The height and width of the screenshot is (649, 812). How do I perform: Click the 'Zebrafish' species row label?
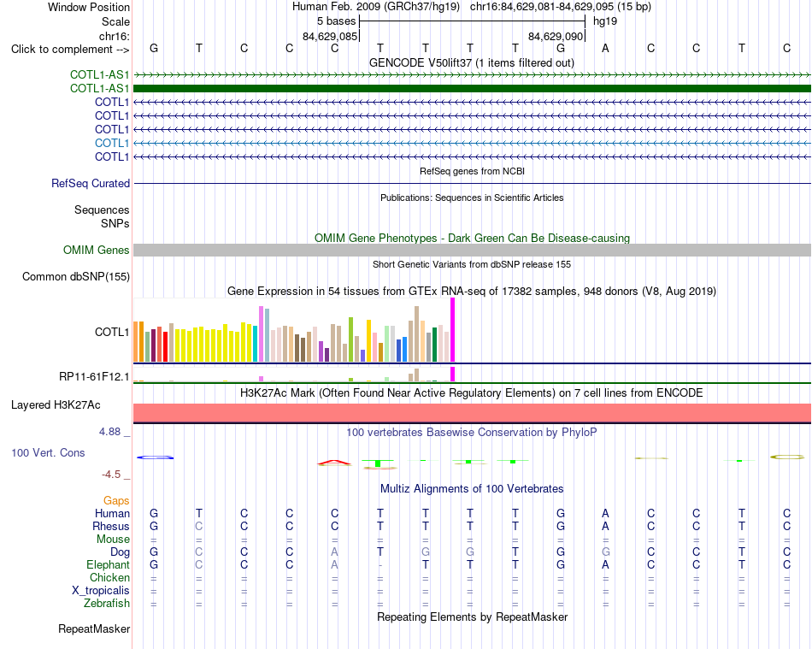[x=107, y=604]
